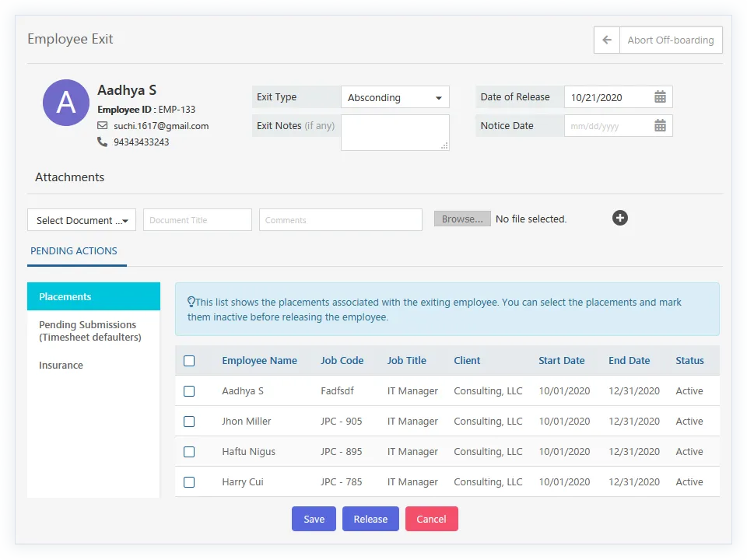This screenshot has height=560, width=747.
Task: Click Aadhya S's avatar circle
Action: (65, 102)
